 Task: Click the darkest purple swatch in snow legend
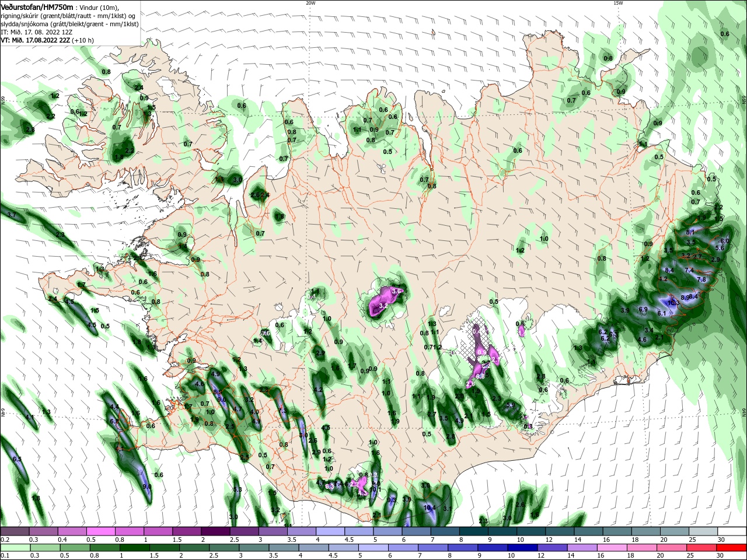(215, 531)
